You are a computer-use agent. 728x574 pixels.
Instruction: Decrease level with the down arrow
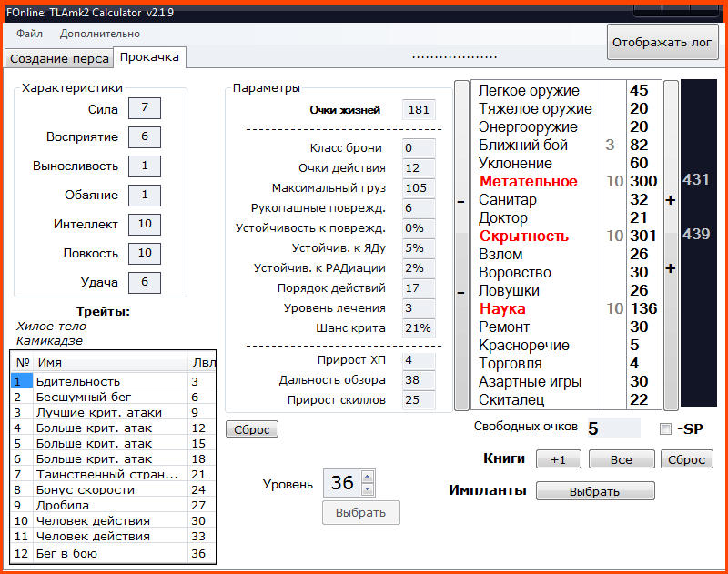coord(367,488)
